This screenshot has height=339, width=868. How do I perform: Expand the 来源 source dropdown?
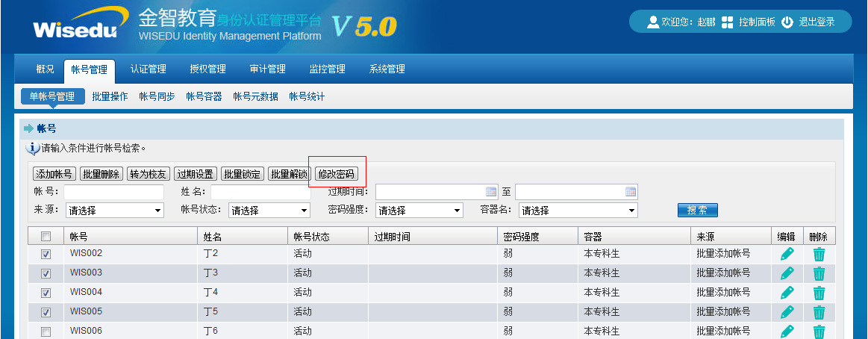[x=114, y=211]
